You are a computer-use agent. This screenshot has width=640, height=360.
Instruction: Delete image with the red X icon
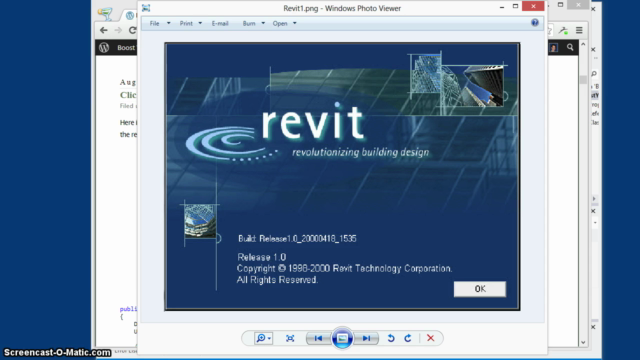point(430,338)
